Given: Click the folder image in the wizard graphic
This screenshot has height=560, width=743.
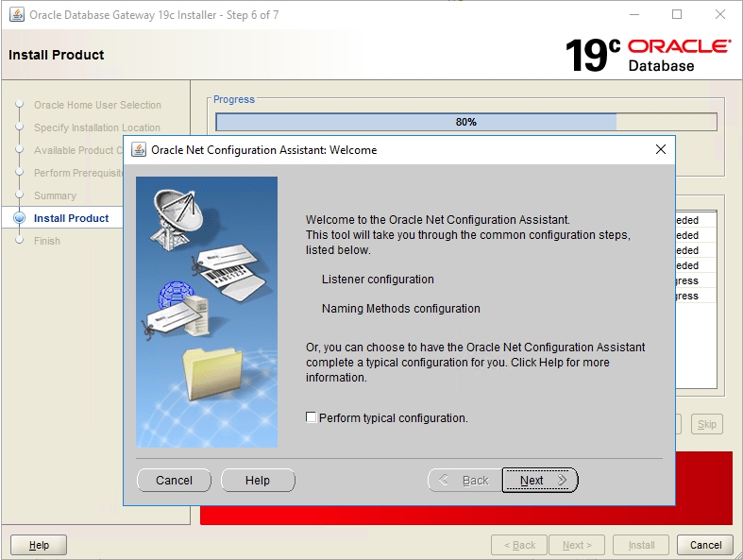Looking at the screenshot, I should click(x=212, y=373).
